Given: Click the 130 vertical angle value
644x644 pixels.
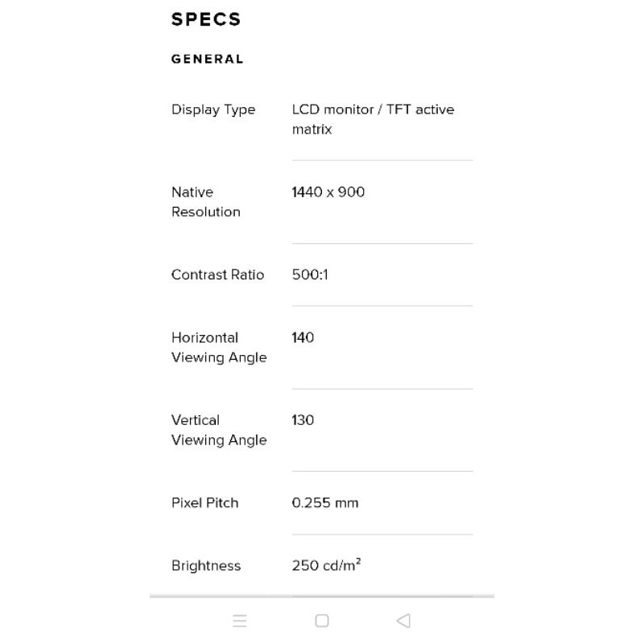Looking at the screenshot, I should point(303,420).
